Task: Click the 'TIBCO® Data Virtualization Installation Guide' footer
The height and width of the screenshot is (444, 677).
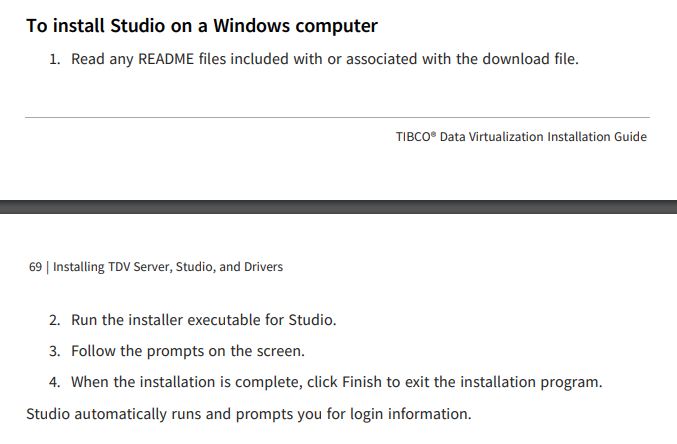Action: click(x=521, y=137)
